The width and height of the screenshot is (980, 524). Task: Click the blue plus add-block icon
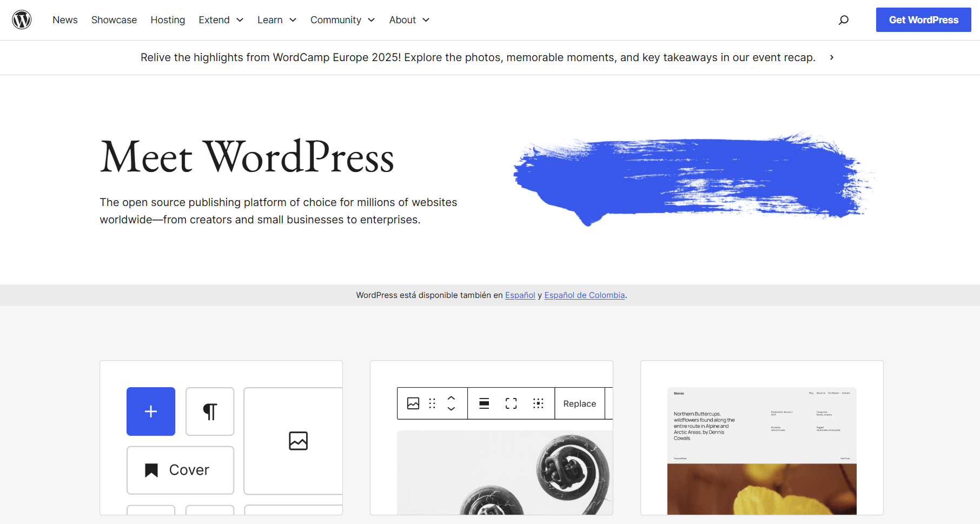[151, 412]
